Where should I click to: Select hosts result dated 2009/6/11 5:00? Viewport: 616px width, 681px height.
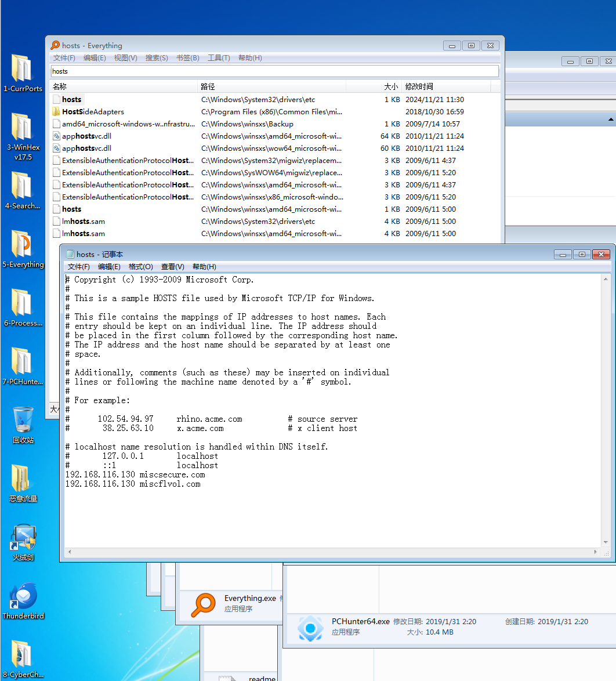point(274,209)
